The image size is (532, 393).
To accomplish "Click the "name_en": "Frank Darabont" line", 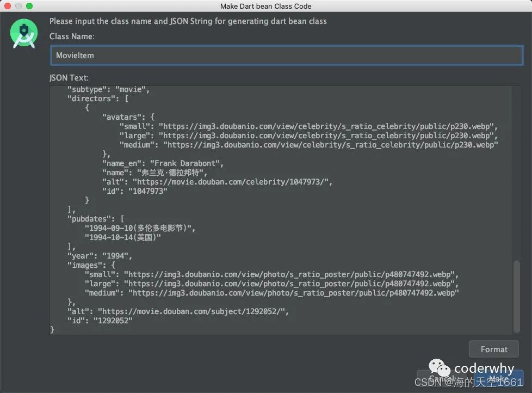I will click(x=163, y=163).
